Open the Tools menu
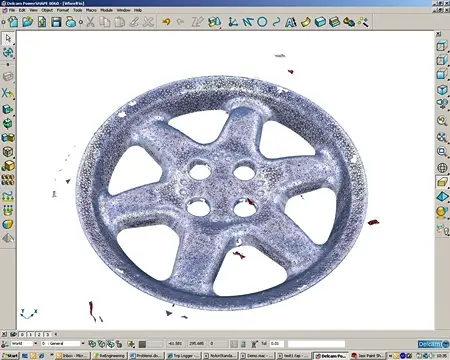Viewport: 450px width, 360px height. pos(77,10)
